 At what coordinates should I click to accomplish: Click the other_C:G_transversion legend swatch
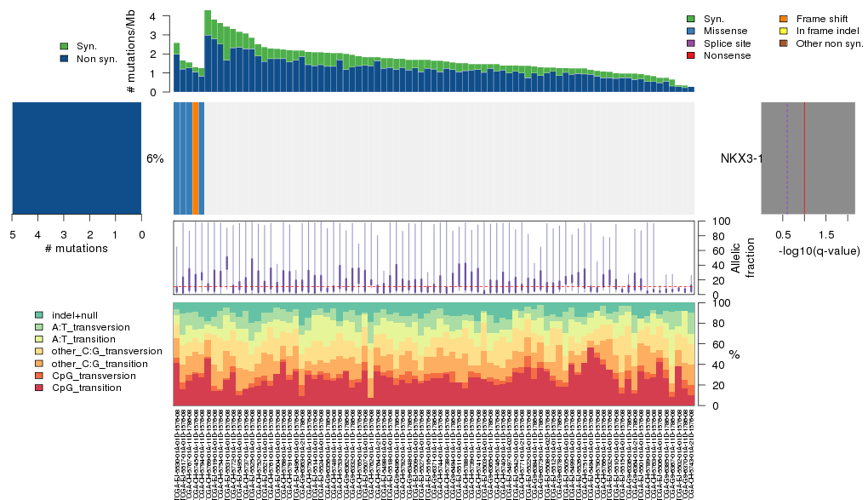coord(39,351)
